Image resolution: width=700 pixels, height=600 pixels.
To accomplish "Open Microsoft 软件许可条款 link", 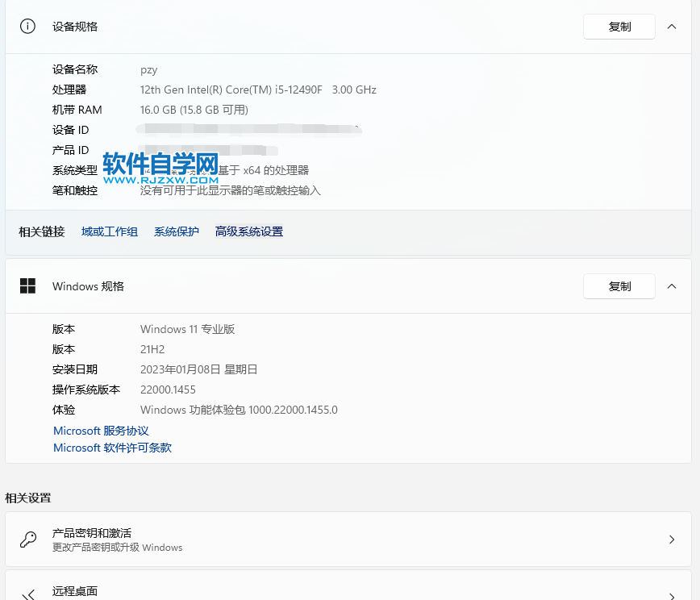I will tap(113, 448).
